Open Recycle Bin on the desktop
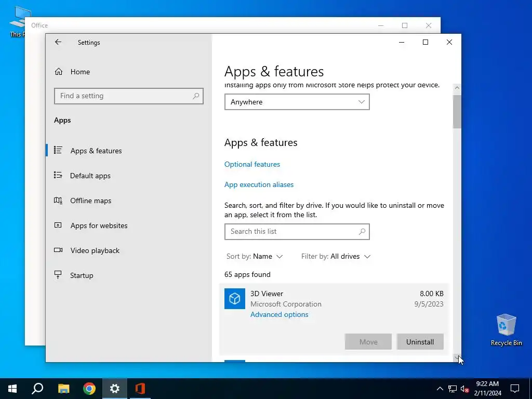Viewport: 532px width, 399px height. (506, 330)
